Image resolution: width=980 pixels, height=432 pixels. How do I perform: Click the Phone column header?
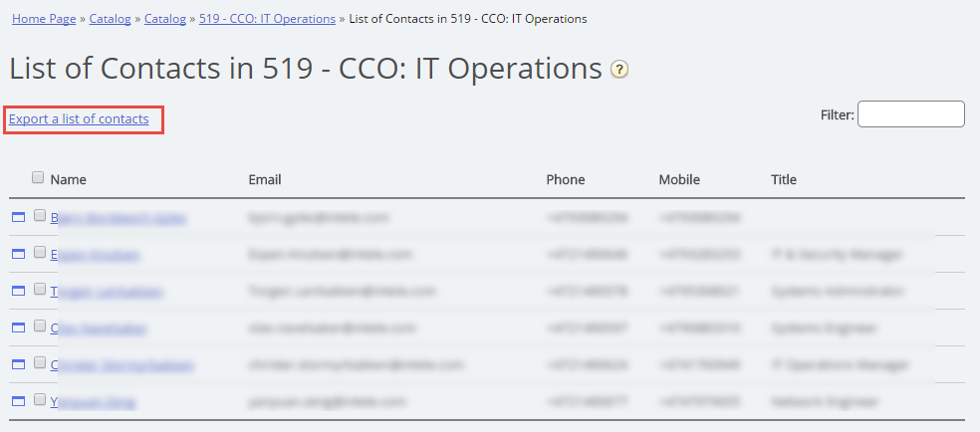coord(565,180)
